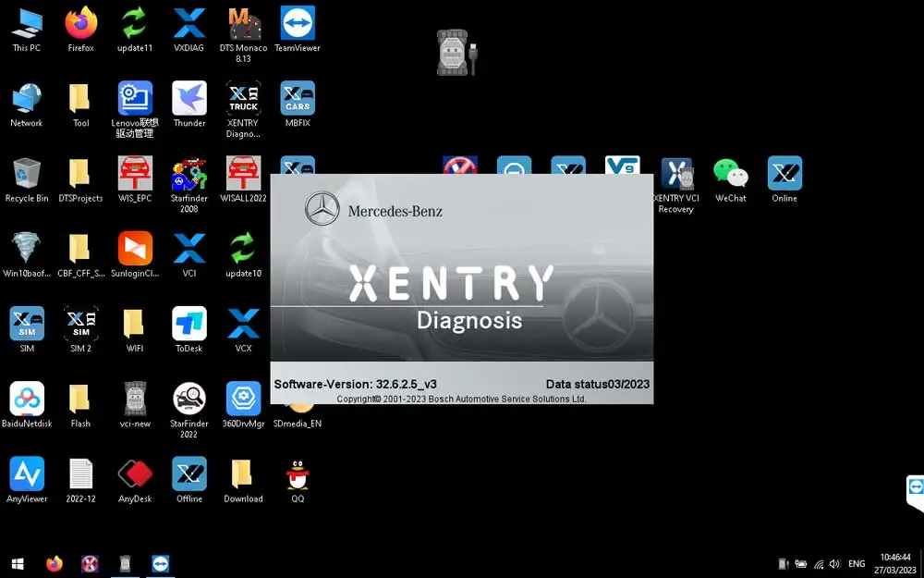Open the Recycle Bin
This screenshot has height=578, width=924.
(27, 180)
